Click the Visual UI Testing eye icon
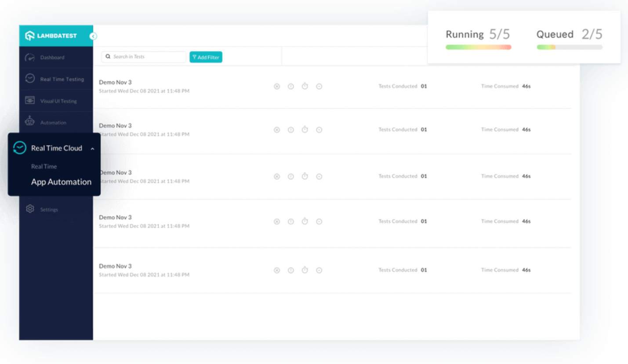628x364 pixels. (30, 101)
